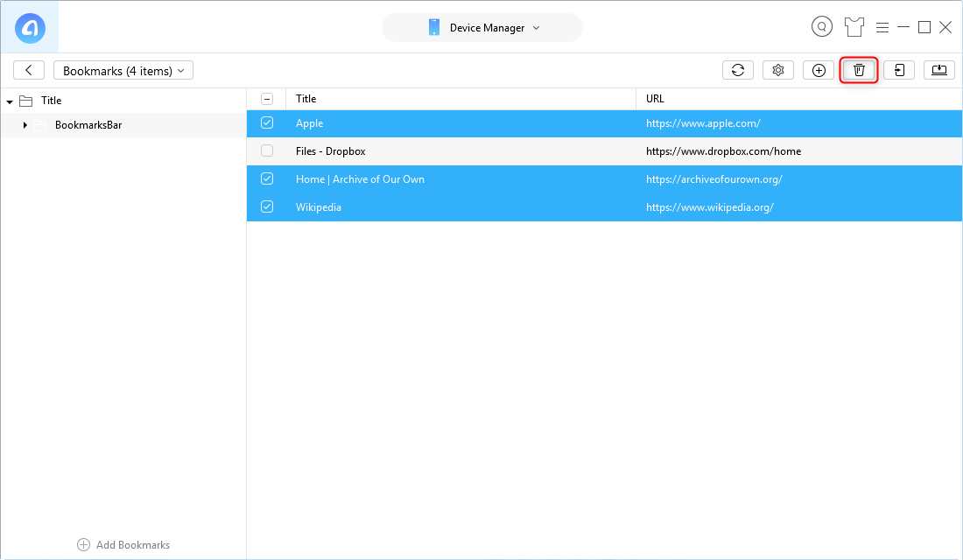Click the apple.com URL cell
This screenshot has height=560, width=963.
(x=703, y=123)
